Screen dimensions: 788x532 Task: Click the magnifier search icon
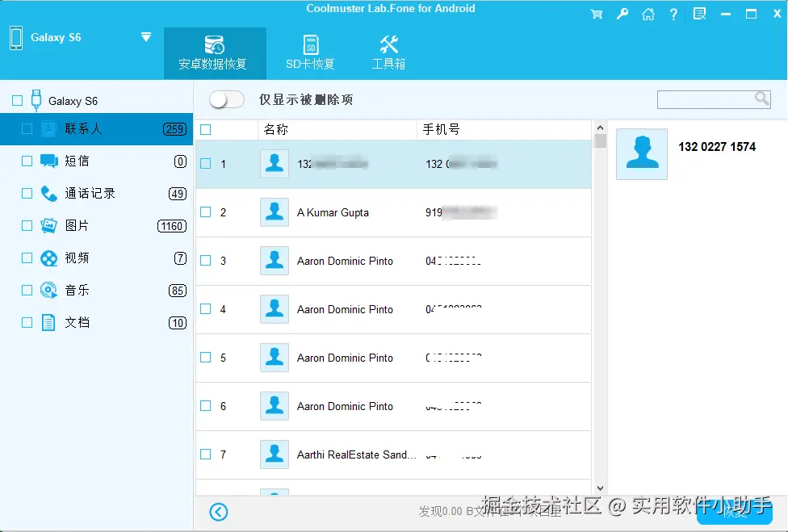pos(762,98)
